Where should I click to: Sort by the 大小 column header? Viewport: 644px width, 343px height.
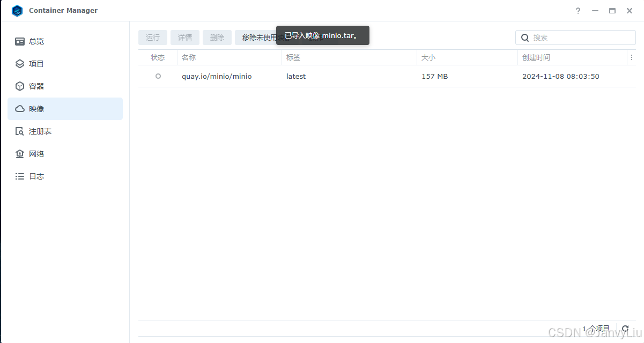467,57
